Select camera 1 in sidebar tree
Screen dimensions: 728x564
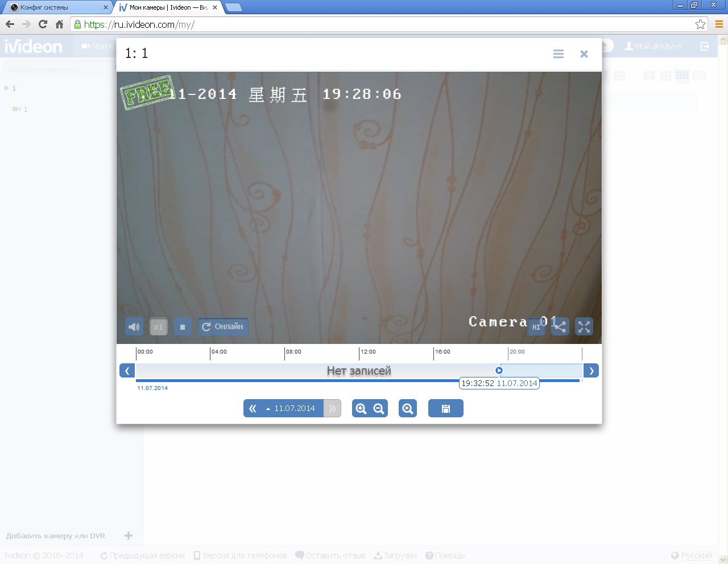click(20, 109)
